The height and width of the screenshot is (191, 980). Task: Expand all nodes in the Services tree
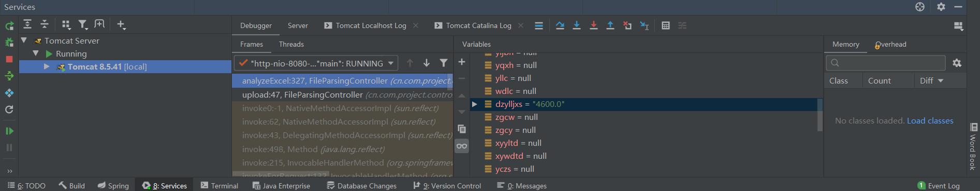(x=27, y=24)
